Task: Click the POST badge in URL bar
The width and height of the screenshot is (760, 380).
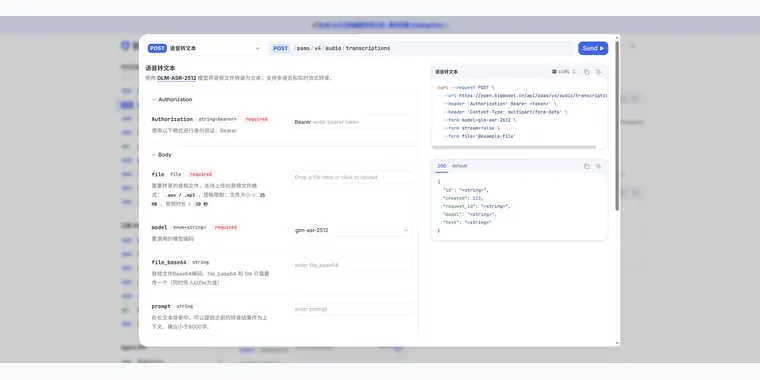Action: [281, 48]
